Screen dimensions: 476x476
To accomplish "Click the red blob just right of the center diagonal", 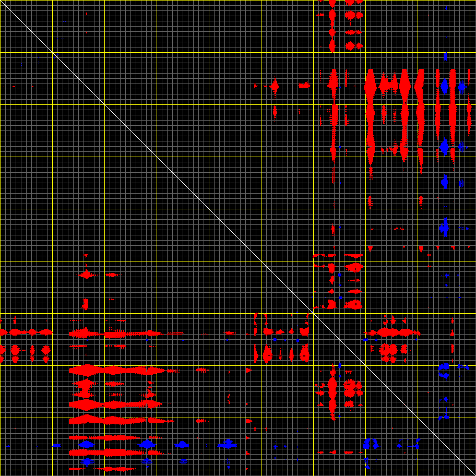I will (x=355, y=267).
